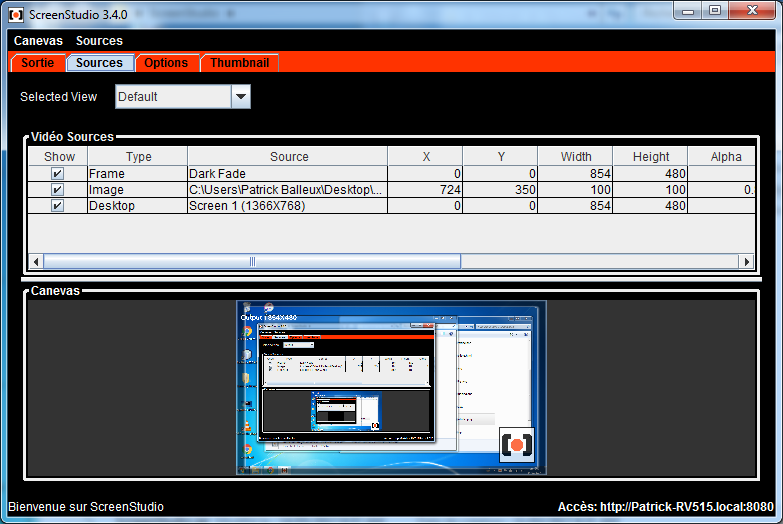Click the horizontal scrollbar thumb in sources table
The height and width of the screenshot is (524, 783).
[x=252, y=261]
